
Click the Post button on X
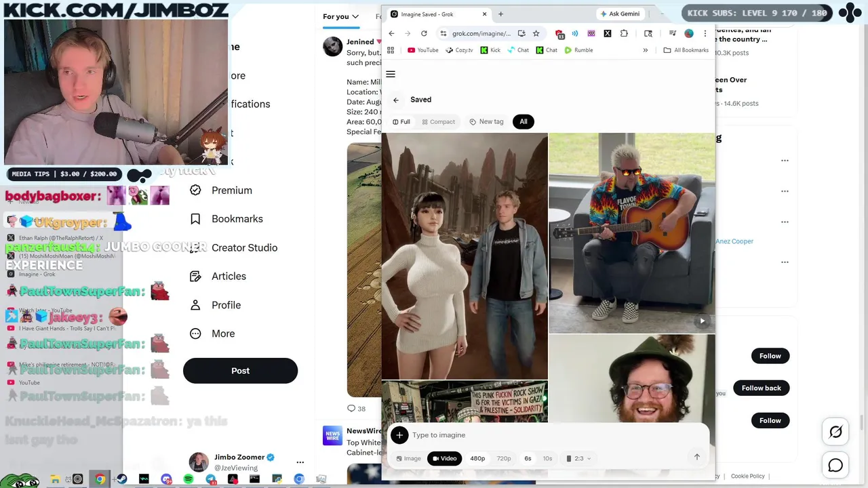[240, 371]
